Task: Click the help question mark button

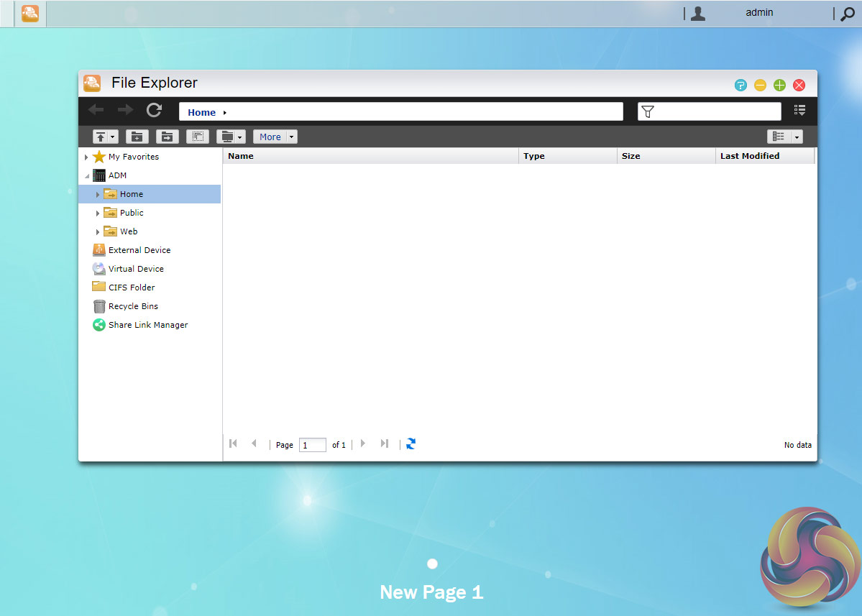Action: (x=741, y=86)
